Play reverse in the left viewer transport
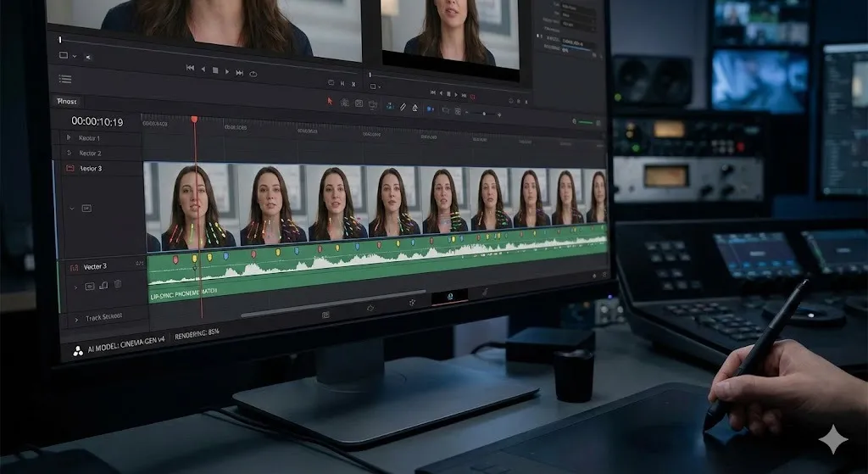This screenshot has width=868, height=474. tap(203, 70)
